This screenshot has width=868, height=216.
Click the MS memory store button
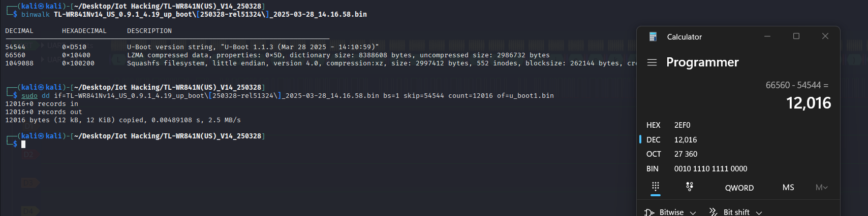click(x=788, y=188)
